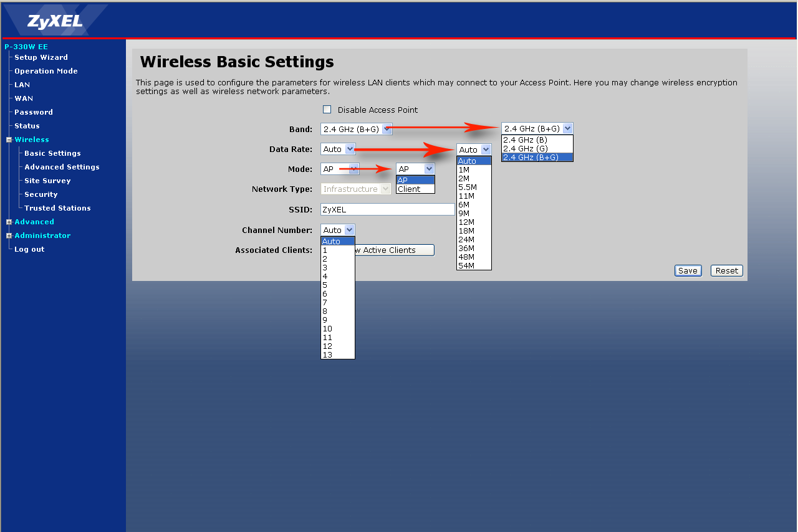Choose 18M data rate option
Viewport: 798px width, 532px height.
[474, 230]
